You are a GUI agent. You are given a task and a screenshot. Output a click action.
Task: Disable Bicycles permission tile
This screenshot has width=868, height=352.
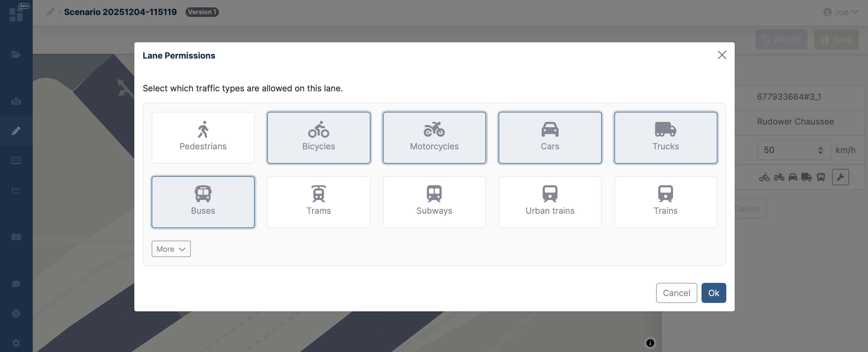pyautogui.click(x=318, y=137)
